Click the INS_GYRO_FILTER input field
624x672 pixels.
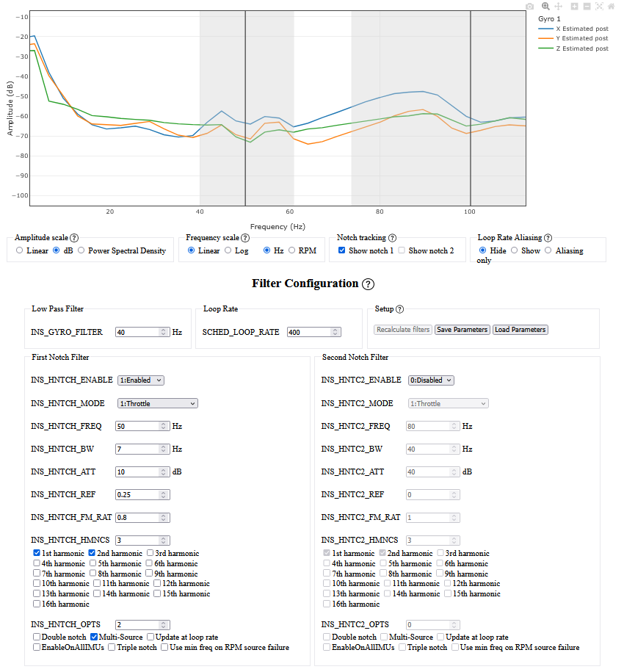(x=139, y=332)
